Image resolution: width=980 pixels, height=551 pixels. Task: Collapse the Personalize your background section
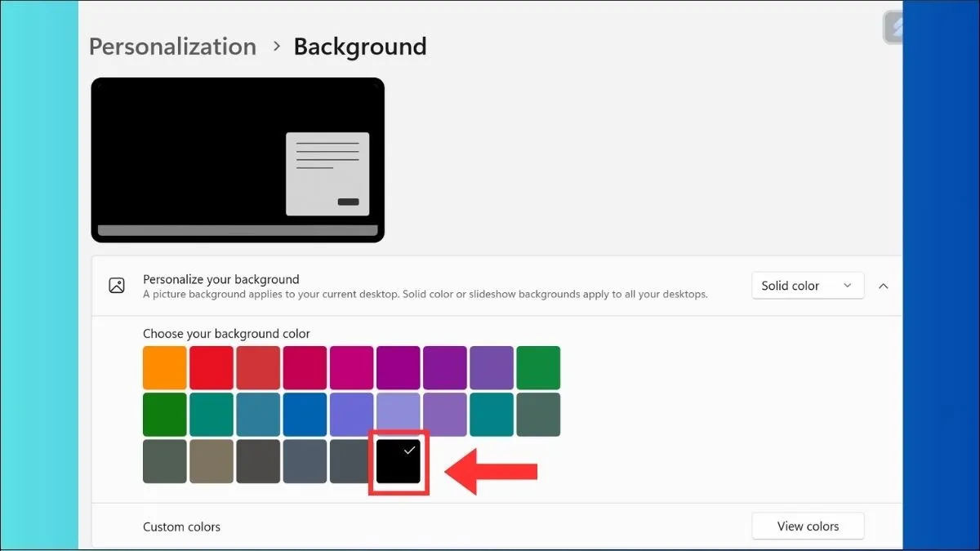[884, 286]
